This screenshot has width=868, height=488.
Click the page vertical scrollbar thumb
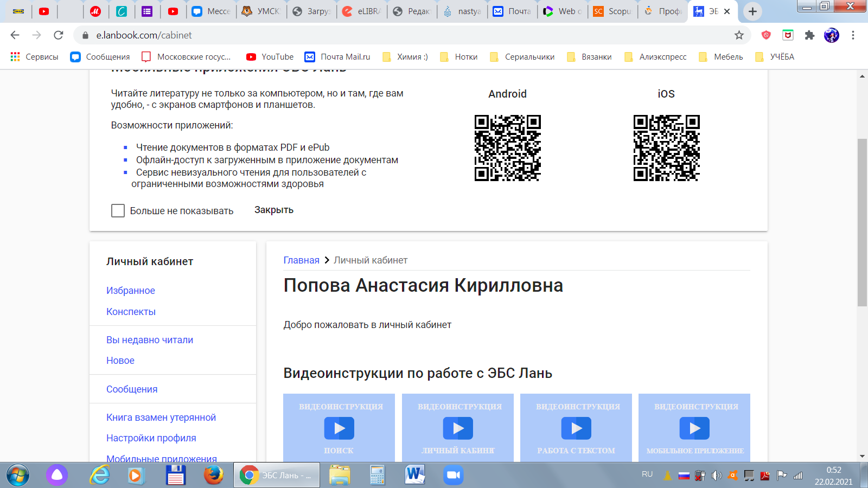point(863,222)
